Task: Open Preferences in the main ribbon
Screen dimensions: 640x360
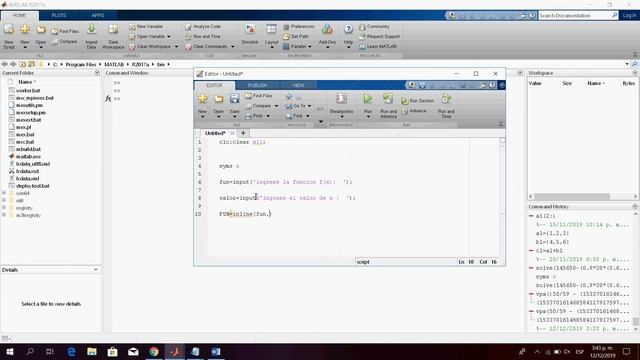Action: (299, 27)
